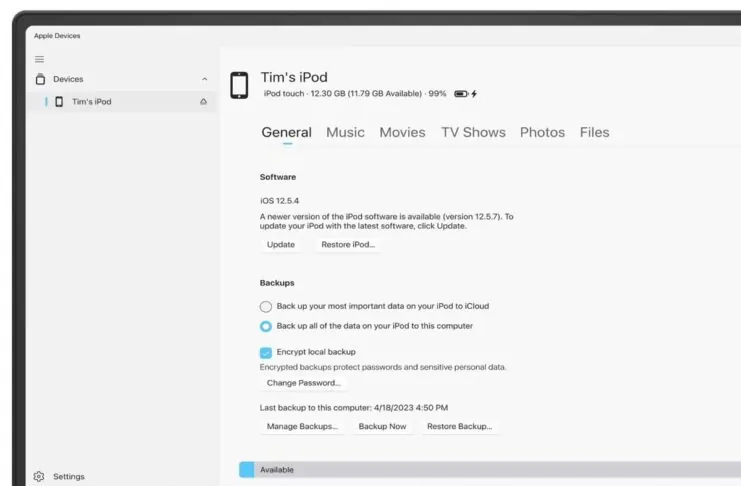Viewport: 741px width, 486px height.
Task: Click the Tim's iPod device title
Action: [x=294, y=77]
